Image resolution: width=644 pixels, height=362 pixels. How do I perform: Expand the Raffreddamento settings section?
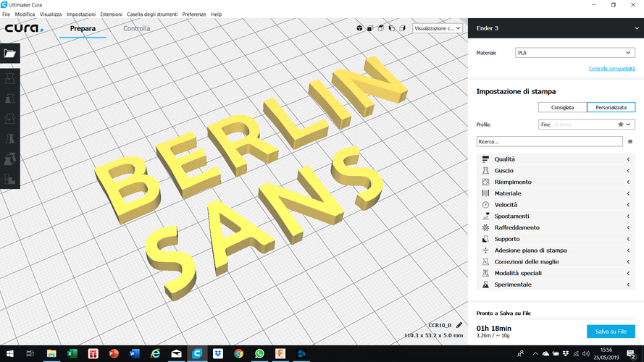[556, 227]
